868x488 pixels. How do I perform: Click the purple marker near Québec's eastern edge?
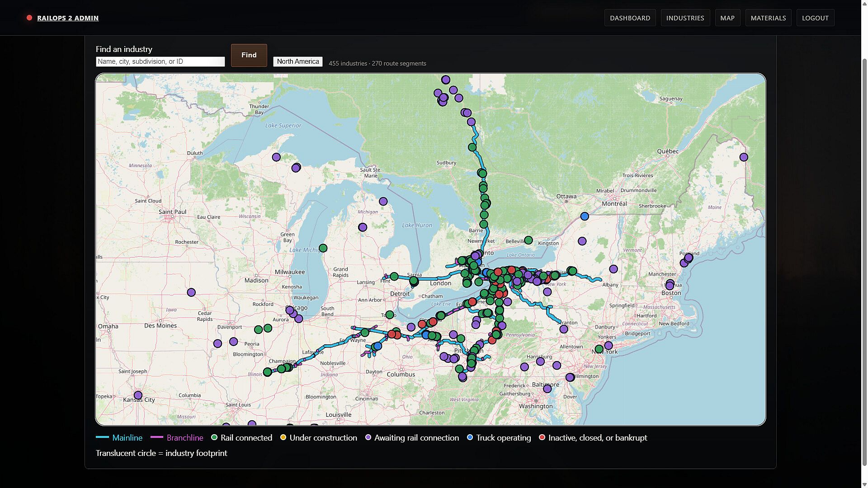[744, 157]
